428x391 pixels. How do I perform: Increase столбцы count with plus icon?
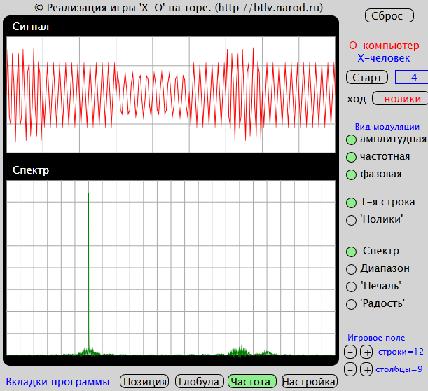pos(366,369)
